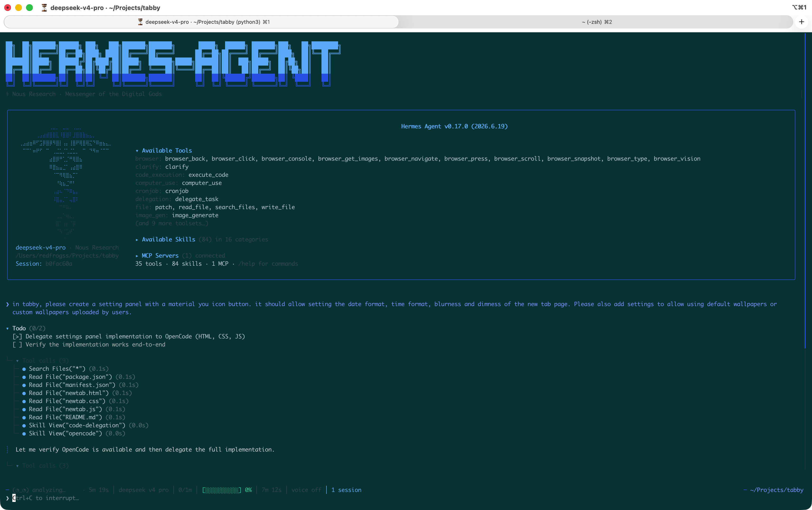Click the 7m 12s timer in status bar
The image size is (812, 510).
[x=272, y=490]
